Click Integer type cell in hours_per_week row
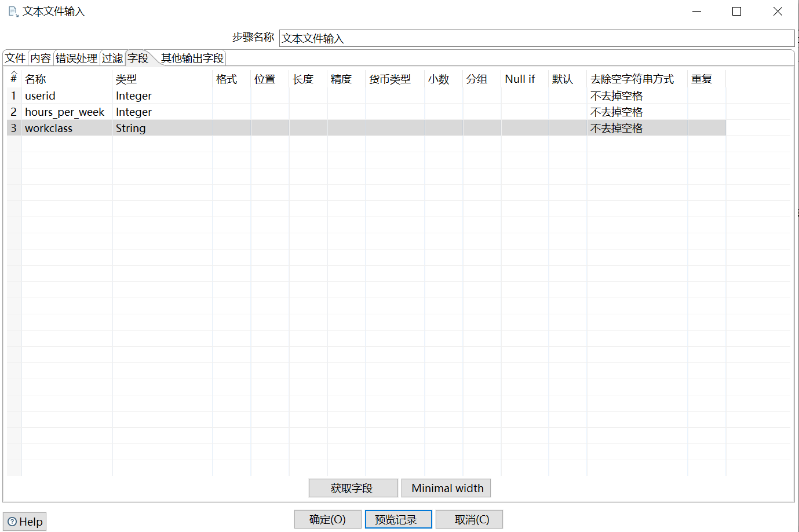The width and height of the screenshot is (799, 532). click(x=162, y=112)
